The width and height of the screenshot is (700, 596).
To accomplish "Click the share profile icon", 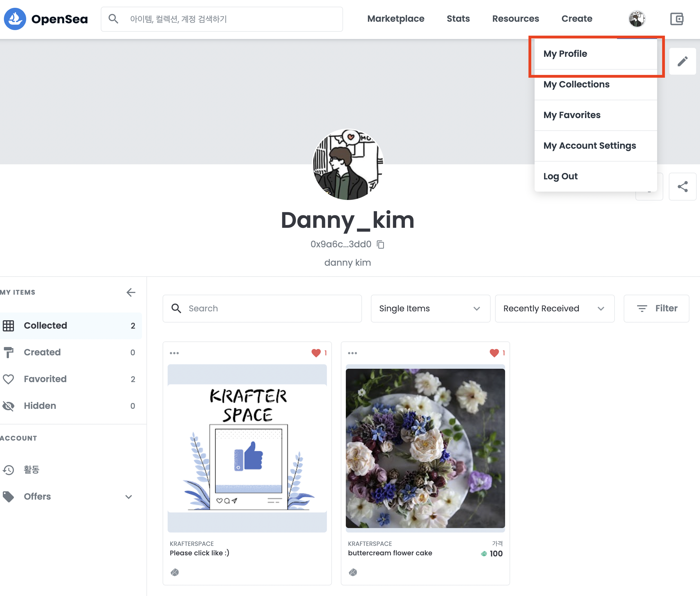I will pos(682,187).
